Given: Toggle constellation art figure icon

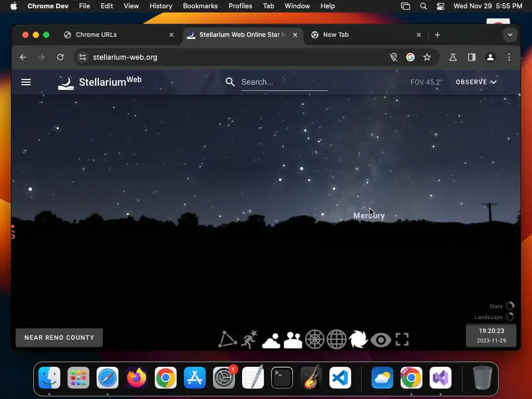Looking at the screenshot, I should point(249,339).
